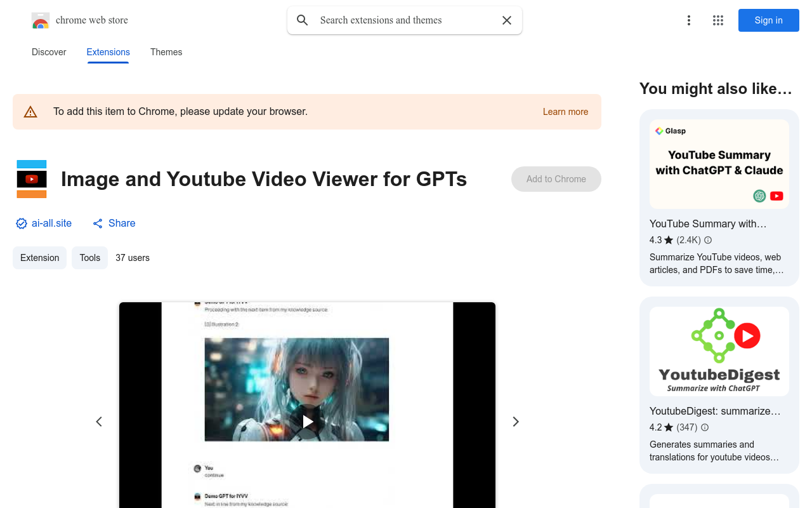Click the 4.2 star rating
The height and width of the screenshot is (508, 812).
coord(661,427)
